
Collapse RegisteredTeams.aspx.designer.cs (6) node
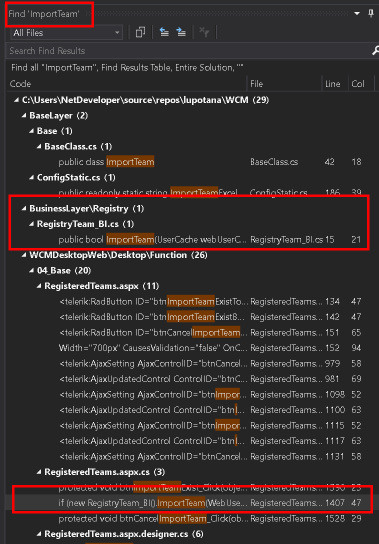pyautogui.click(x=39, y=534)
